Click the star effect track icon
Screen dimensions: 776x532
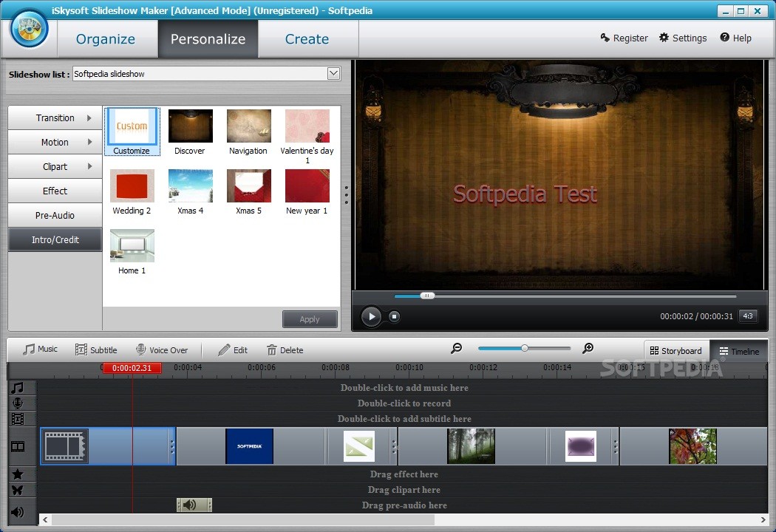click(x=18, y=474)
